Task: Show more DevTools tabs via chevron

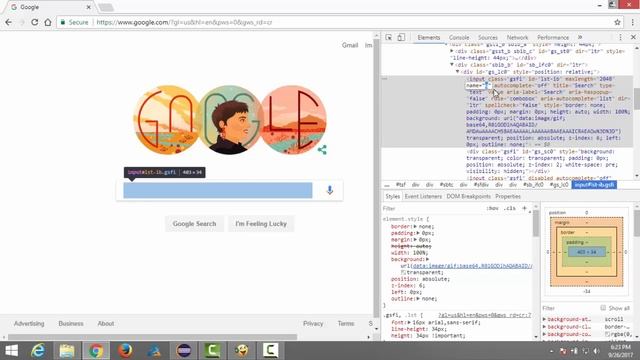Action: click(580, 37)
